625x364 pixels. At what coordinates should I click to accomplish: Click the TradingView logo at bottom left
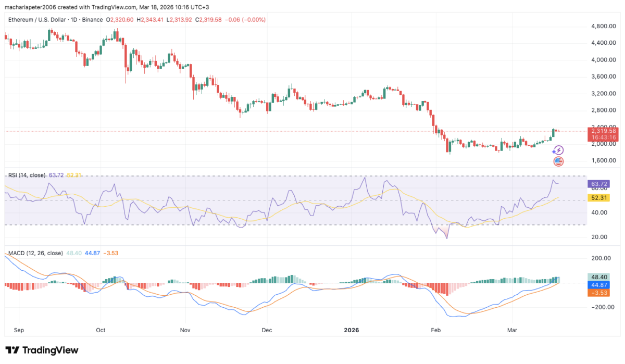tap(42, 350)
